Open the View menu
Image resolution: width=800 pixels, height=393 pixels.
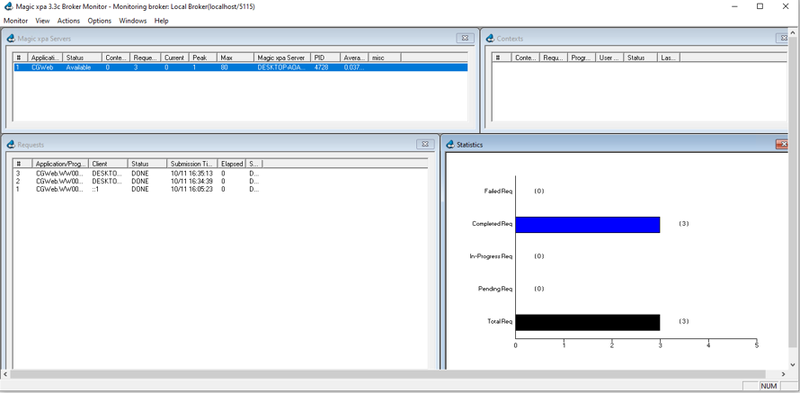pyautogui.click(x=42, y=21)
